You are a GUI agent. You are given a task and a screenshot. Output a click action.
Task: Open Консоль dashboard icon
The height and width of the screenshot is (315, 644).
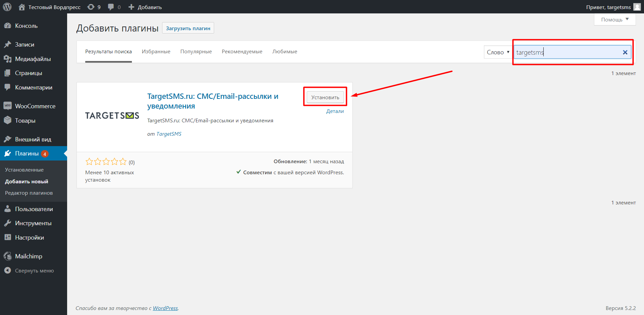pyautogui.click(x=7, y=26)
